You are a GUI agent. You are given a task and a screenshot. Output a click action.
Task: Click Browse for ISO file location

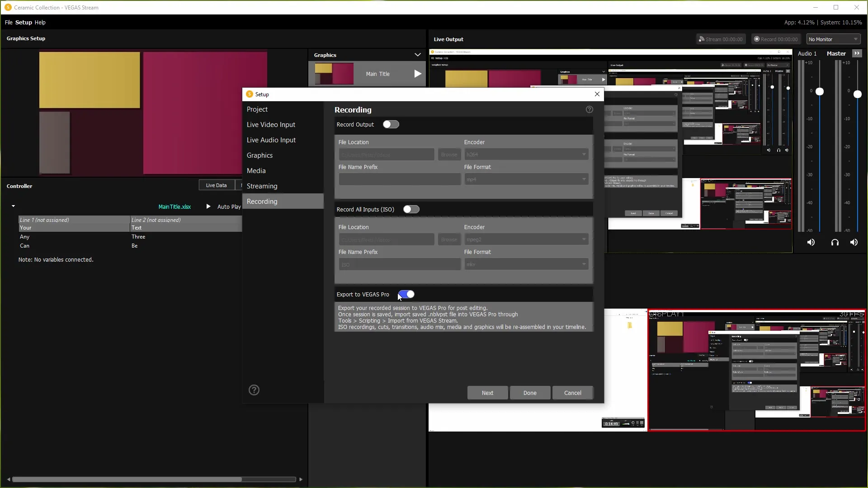tap(449, 239)
